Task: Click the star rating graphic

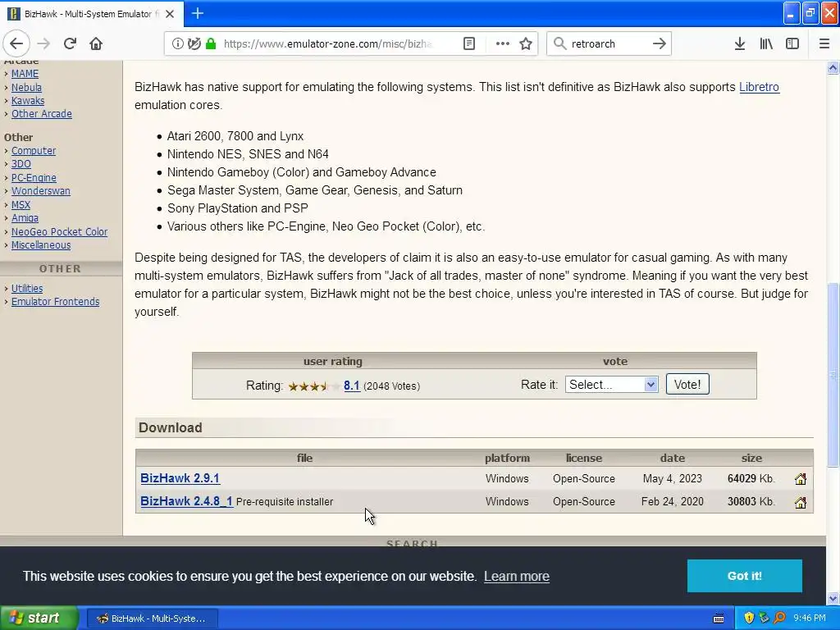Action: point(314,386)
